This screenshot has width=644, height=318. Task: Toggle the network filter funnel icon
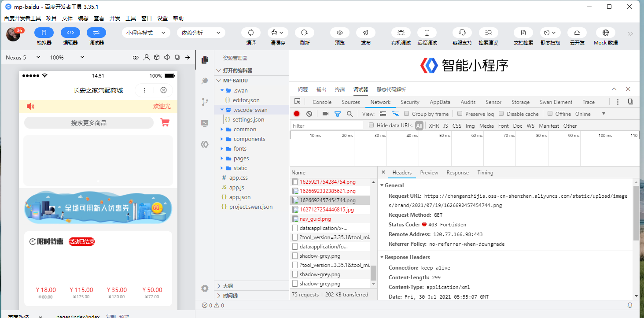click(x=338, y=114)
